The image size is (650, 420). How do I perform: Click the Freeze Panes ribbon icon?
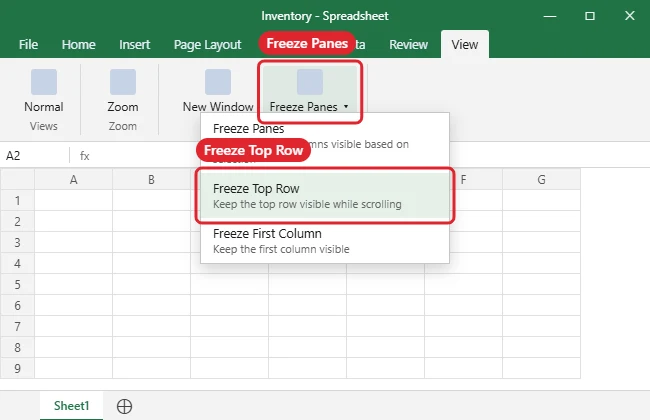310,82
